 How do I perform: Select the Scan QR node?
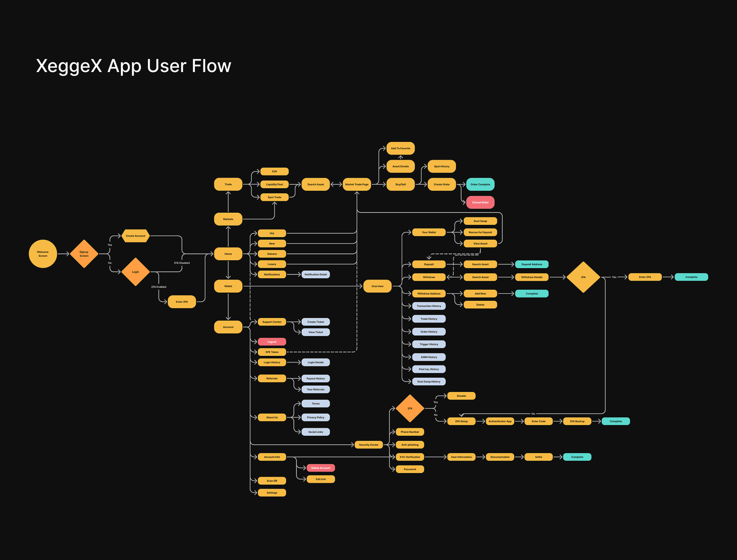(x=272, y=481)
